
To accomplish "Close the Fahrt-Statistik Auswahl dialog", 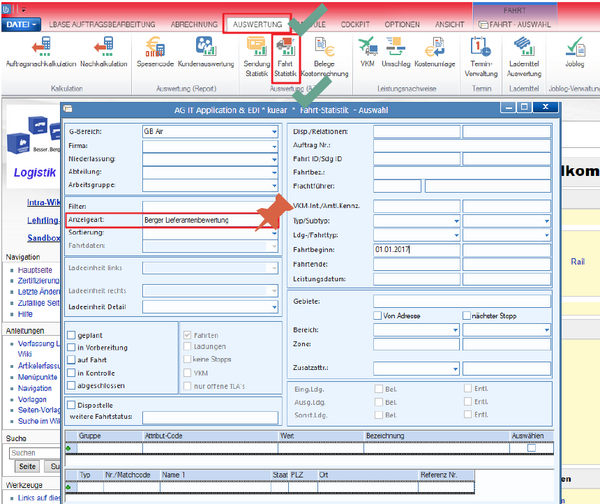I will pos(546,107).
